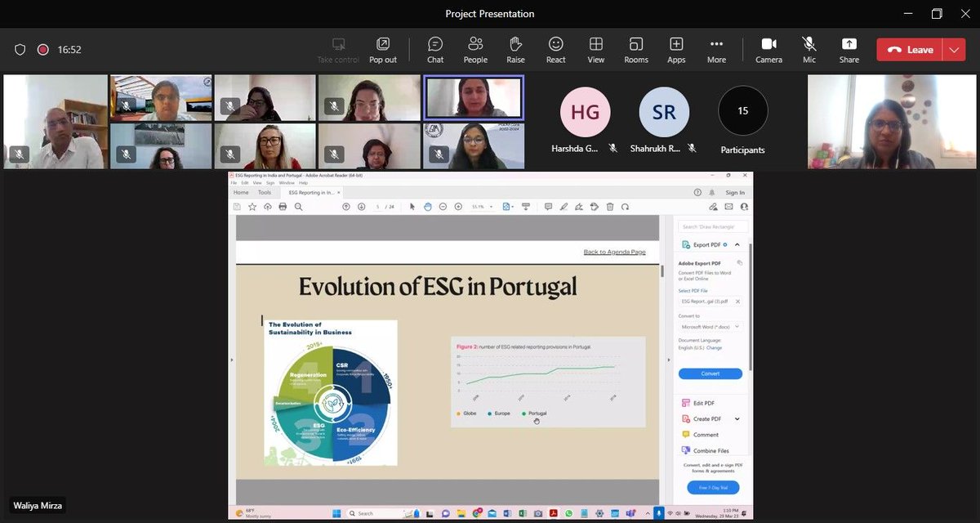The image size is (980, 523).
Task: Zoom out with the minus icon
Action: pos(443,207)
